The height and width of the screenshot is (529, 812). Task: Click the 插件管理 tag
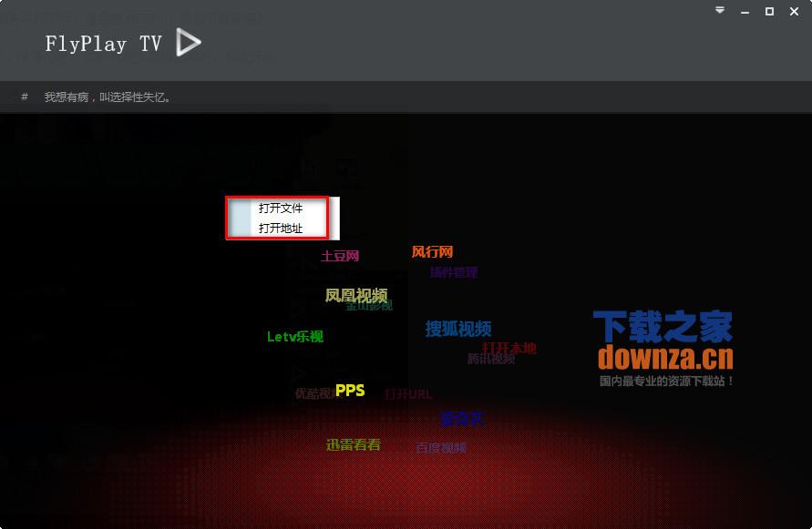click(454, 272)
